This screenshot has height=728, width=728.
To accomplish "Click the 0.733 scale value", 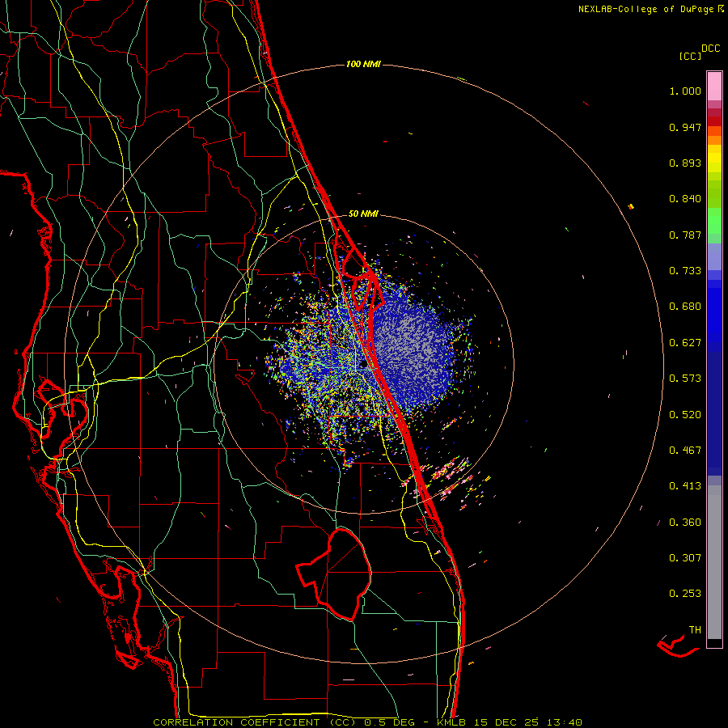I will [685, 271].
